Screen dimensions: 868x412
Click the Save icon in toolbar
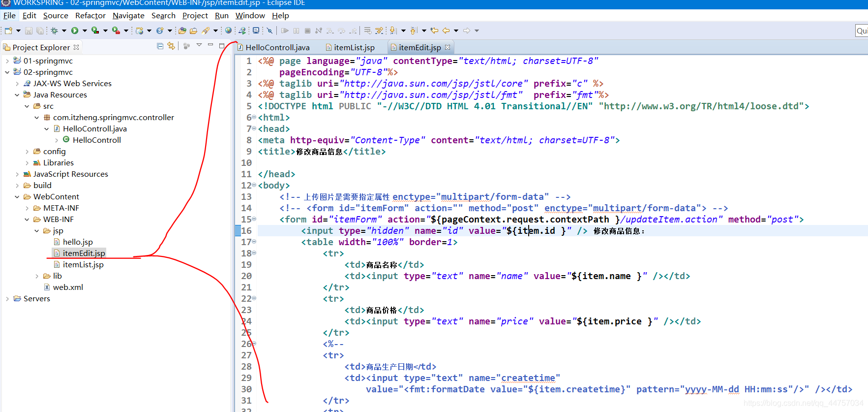click(x=29, y=31)
